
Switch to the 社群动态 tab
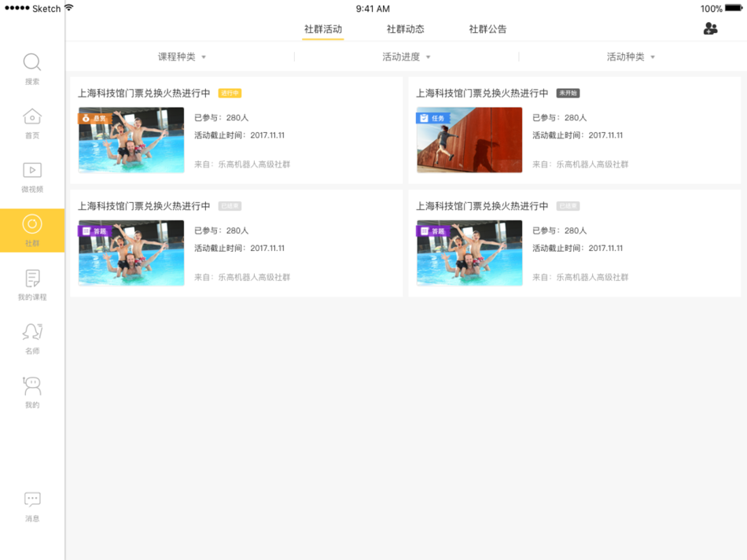(406, 29)
